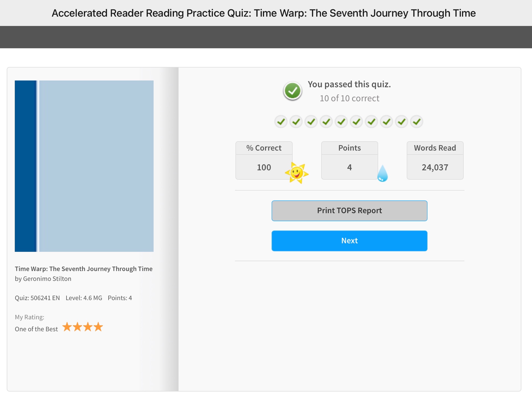Select the second orange rating star
This screenshot has height=398, width=532.
[78, 327]
